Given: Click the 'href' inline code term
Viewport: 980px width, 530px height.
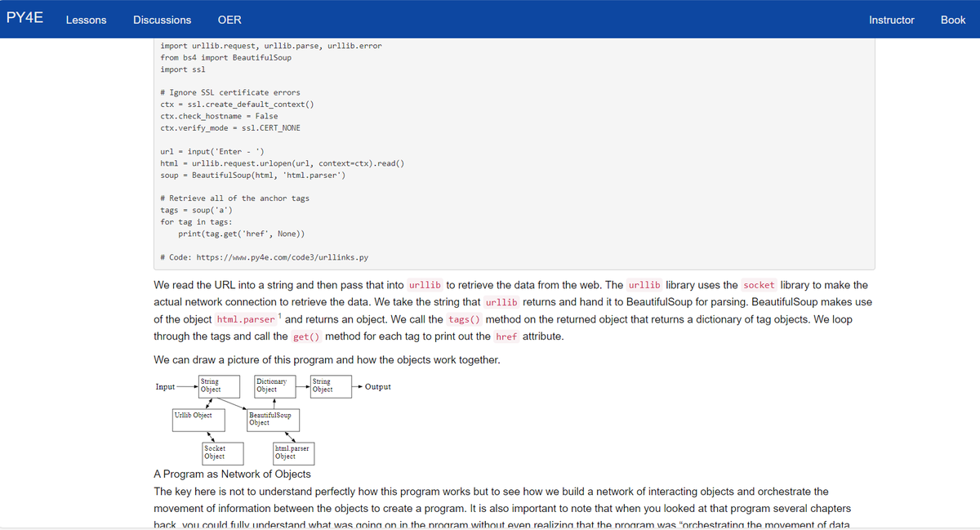Looking at the screenshot, I should (x=506, y=336).
